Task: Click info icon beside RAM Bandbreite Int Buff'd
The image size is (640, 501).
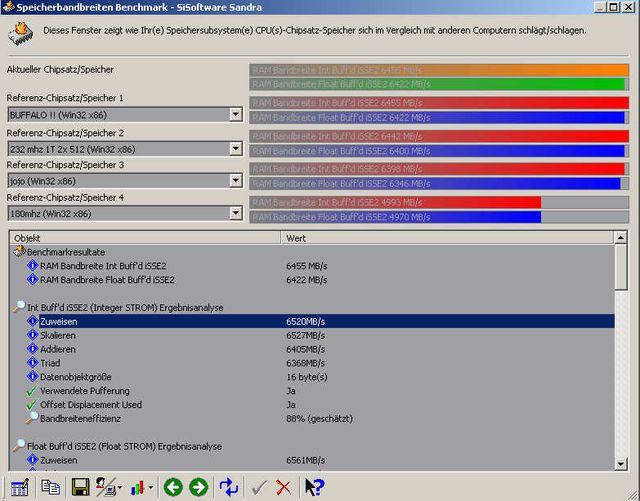Action: click(32, 265)
